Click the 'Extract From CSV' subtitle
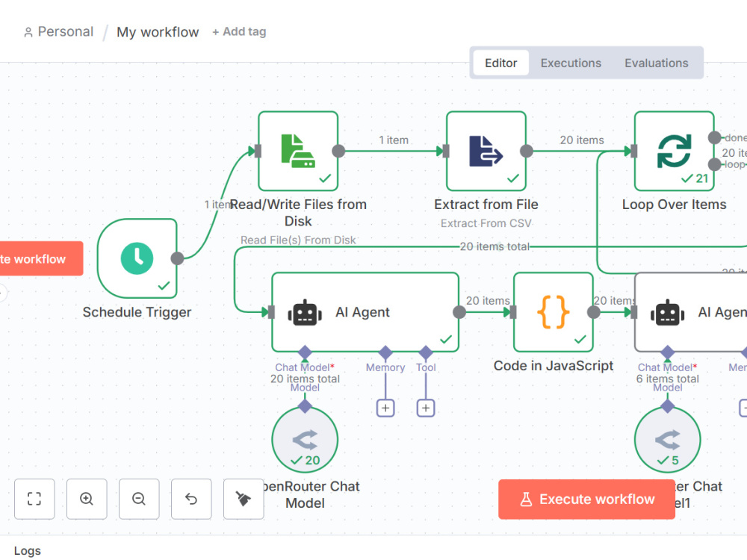Image resolution: width=747 pixels, height=560 pixels. pos(486,223)
